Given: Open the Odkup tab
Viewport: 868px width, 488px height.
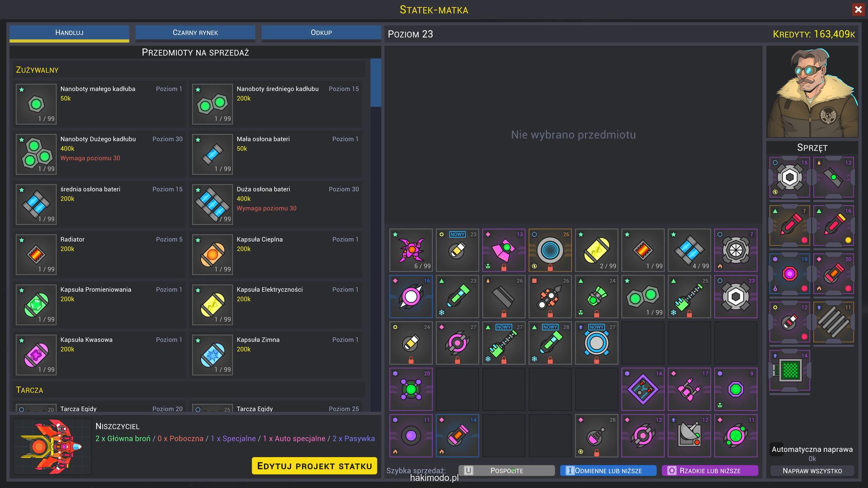Looking at the screenshot, I should [x=321, y=33].
